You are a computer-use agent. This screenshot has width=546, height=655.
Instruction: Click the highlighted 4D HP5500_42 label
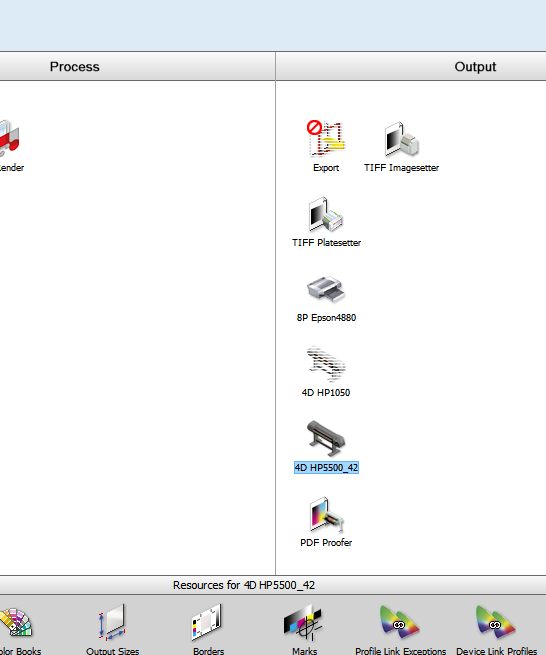tap(326, 467)
